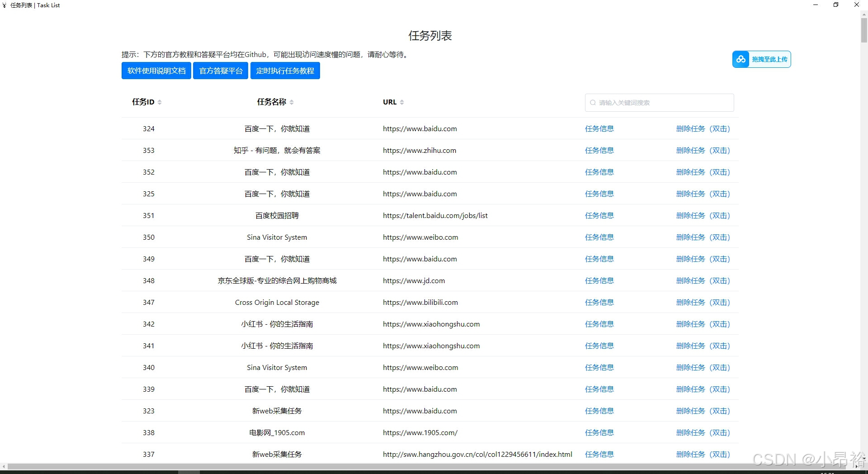
Task: Click the scroll-up arrow of vertical scrollbar
Action: 864,14
